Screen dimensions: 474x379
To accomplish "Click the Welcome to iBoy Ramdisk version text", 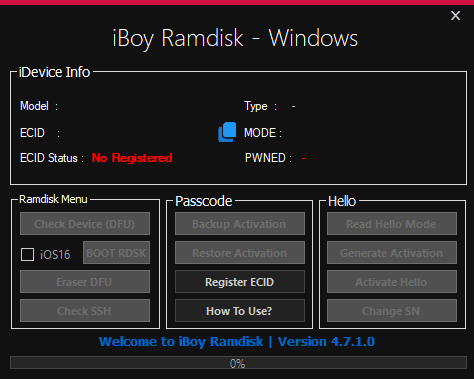I will [x=237, y=342].
